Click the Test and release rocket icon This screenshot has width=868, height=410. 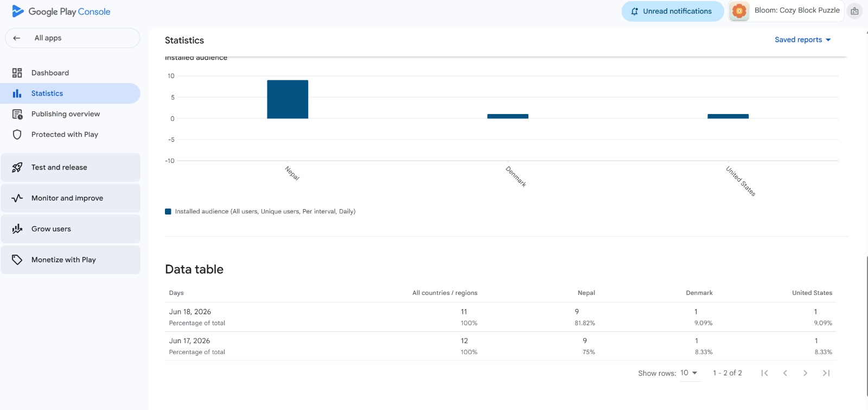17,167
